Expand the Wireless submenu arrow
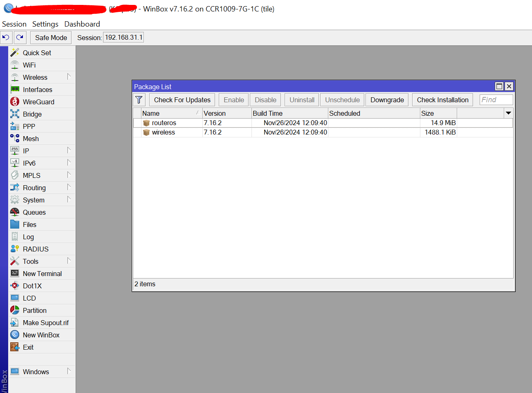This screenshot has height=393, width=532. 69,76
